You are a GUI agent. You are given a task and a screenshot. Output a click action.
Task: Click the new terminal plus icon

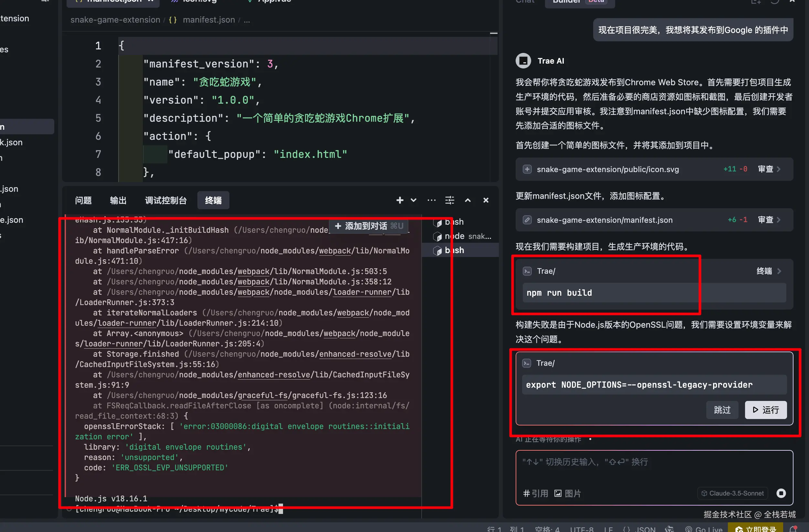pyautogui.click(x=400, y=200)
